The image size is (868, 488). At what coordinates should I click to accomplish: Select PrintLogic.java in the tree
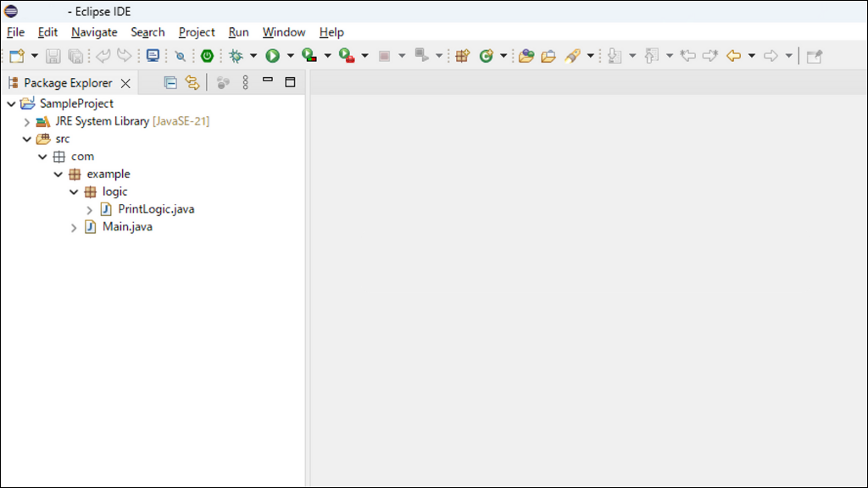pyautogui.click(x=156, y=209)
